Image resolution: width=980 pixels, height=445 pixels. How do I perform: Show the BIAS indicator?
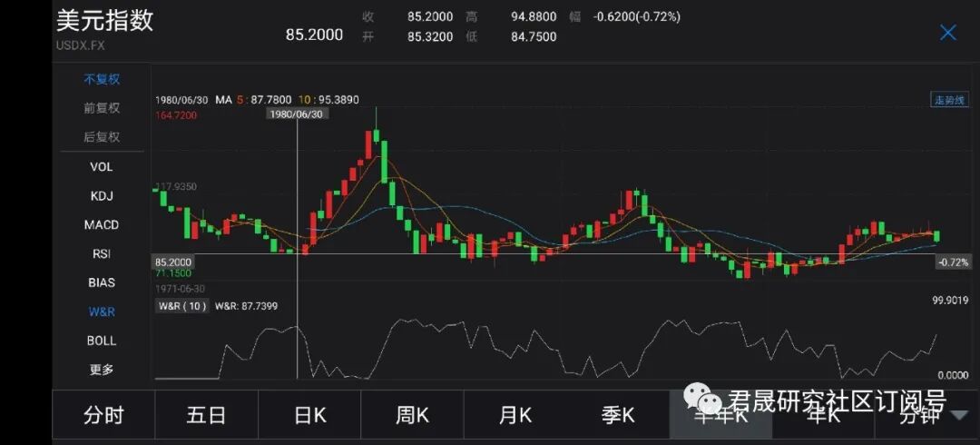102,282
